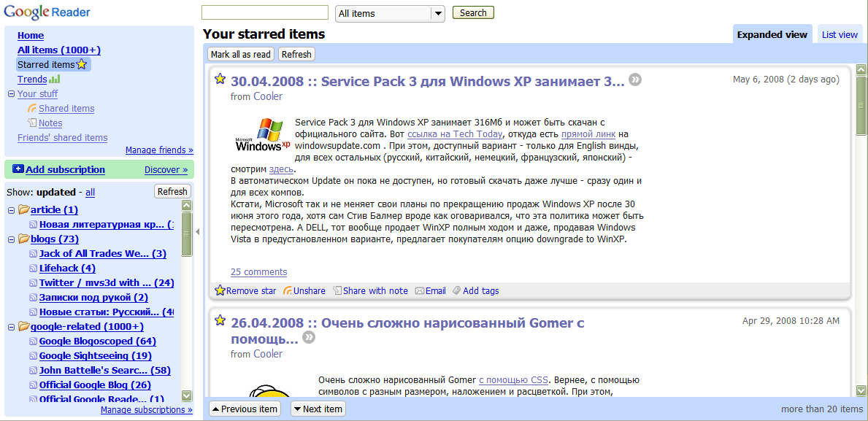The height and width of the screenshot is (421, 868).
Task: Open the ссылка на Tech Today link
Action: click(x=455, y=134)
